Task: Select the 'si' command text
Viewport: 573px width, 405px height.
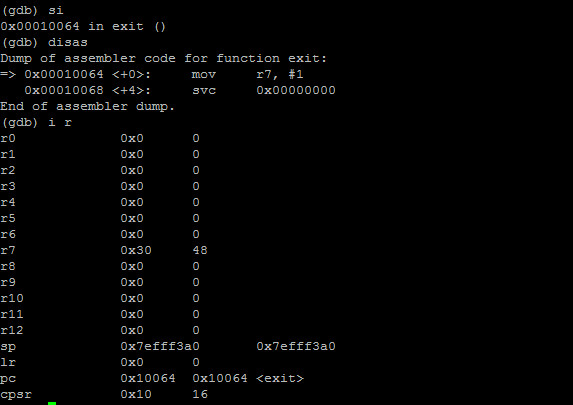Action: (56, 10)
